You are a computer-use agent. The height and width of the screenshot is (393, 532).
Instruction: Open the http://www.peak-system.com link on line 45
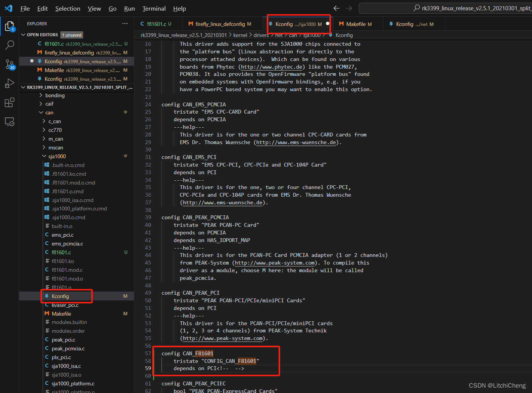pyautogui.click(x=275, y=263)
